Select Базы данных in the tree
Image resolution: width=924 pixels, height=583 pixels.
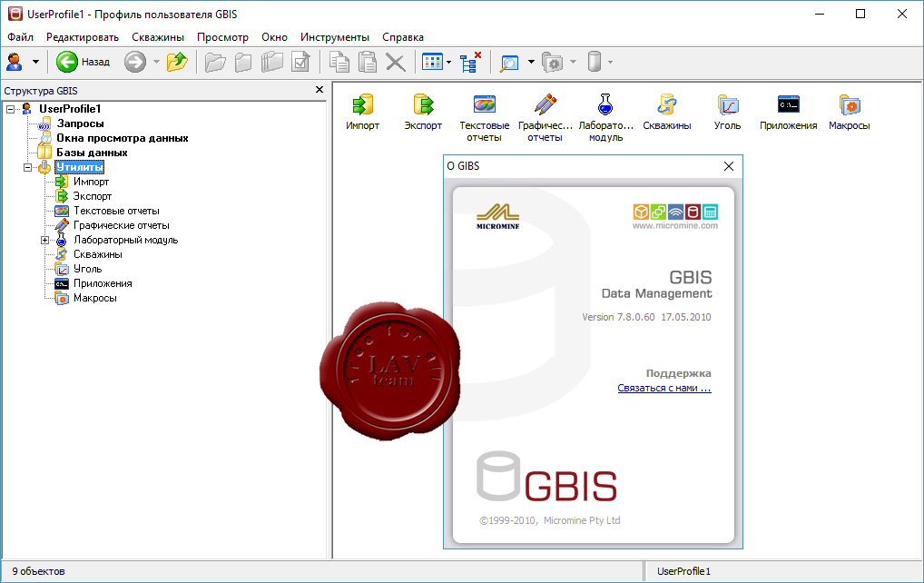pyautogui.click(x=92, y=152)
